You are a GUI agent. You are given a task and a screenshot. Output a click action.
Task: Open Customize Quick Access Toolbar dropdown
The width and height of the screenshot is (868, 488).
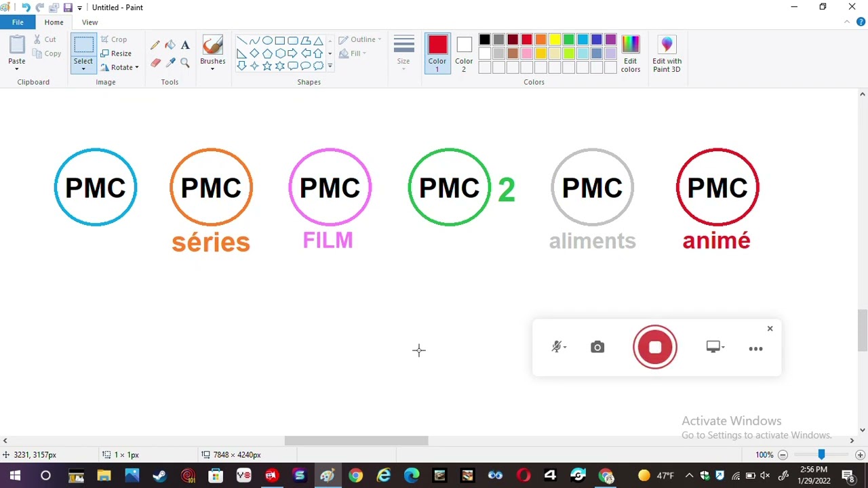(80, 8)
